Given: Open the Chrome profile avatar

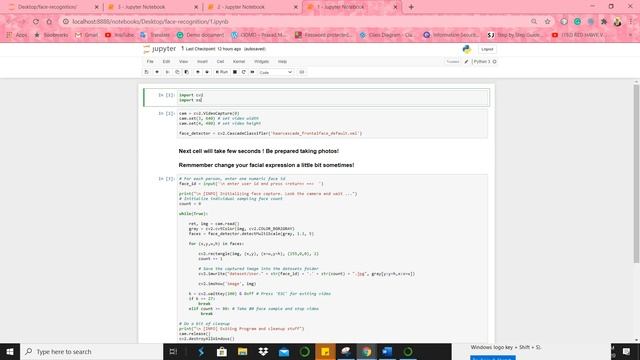Looking at the screenshot, I should click(618, 22).
